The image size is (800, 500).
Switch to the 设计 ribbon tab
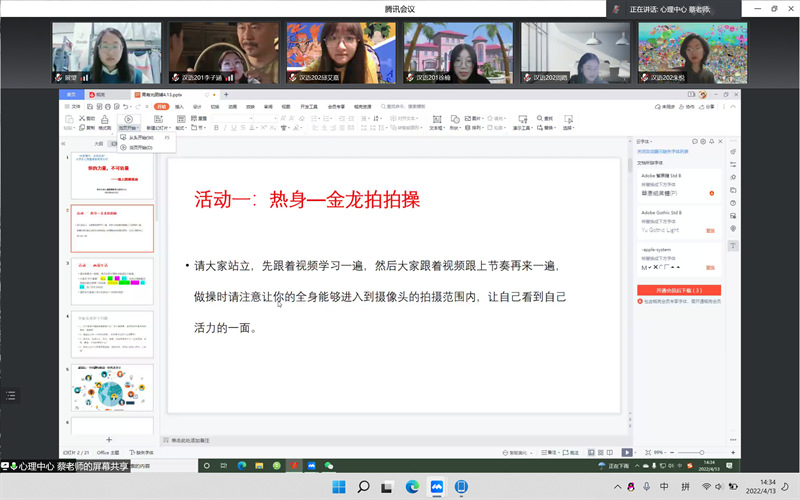pos(197,105)
